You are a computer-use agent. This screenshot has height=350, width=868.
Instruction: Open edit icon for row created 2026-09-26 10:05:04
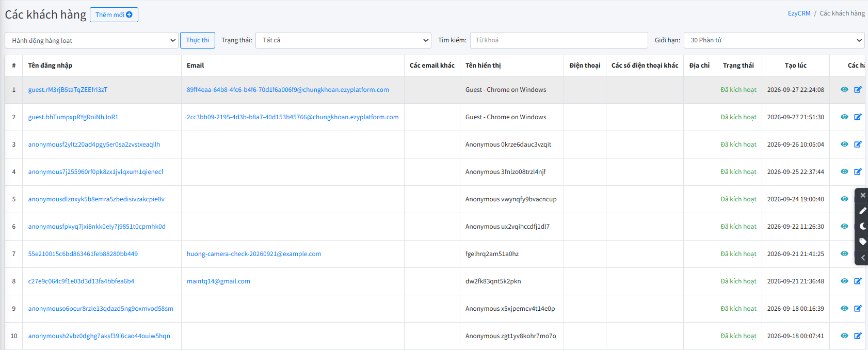pyautogui.click(x=858, y=144)
